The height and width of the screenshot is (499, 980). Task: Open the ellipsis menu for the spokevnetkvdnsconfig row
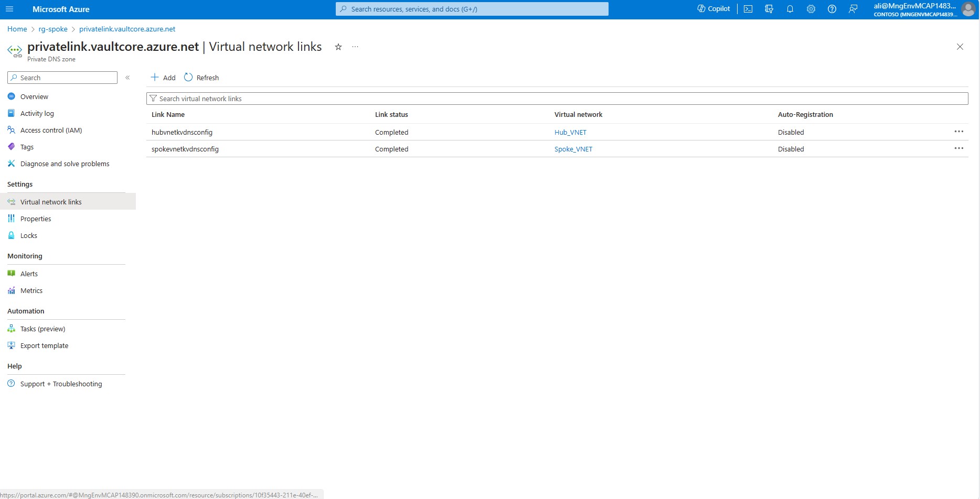[x=958, y=148]
